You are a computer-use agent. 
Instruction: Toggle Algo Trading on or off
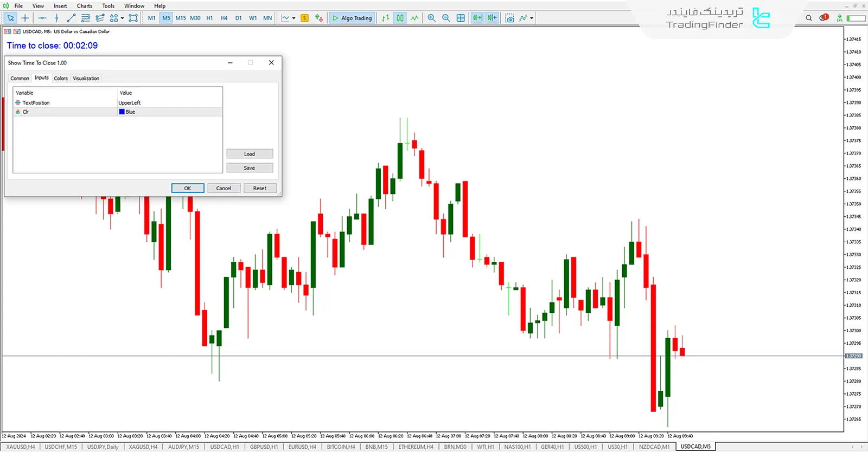click(x=352, y=18)
